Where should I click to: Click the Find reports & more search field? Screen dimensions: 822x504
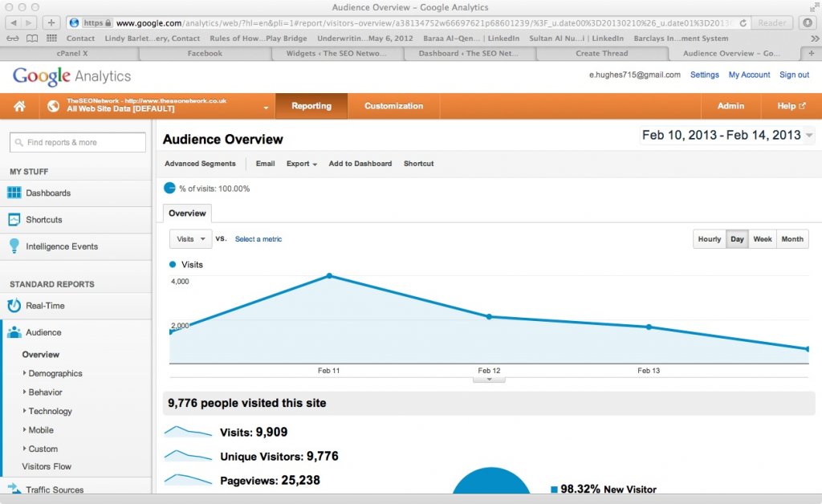78,143
